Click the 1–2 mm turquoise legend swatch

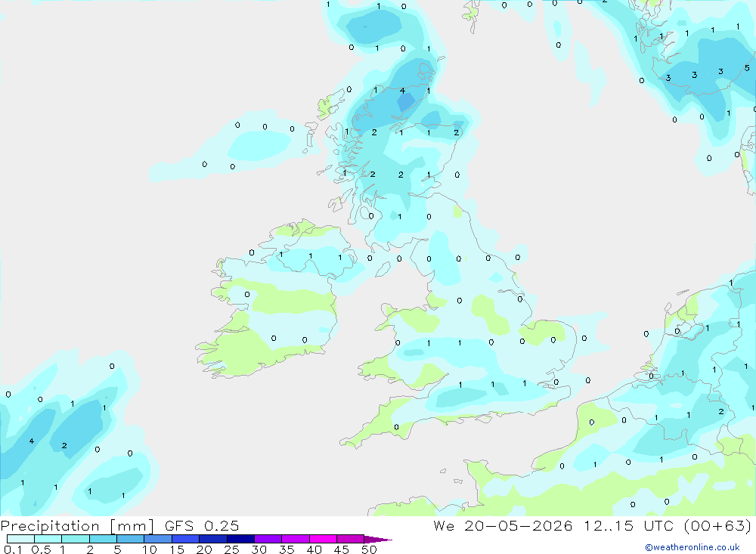click(x=75, y=539)
